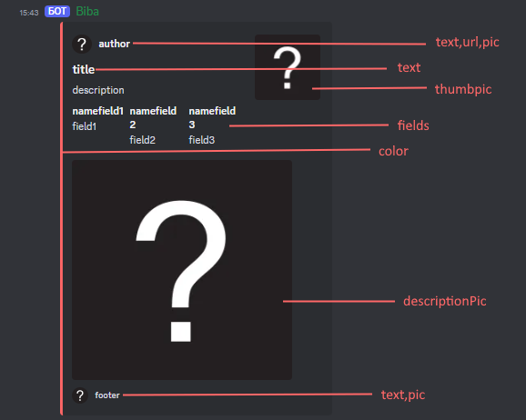This screenshot has width=526, height=420.
Task: Open the thumbnail question-mark image
Action: [x=288, y=67]
